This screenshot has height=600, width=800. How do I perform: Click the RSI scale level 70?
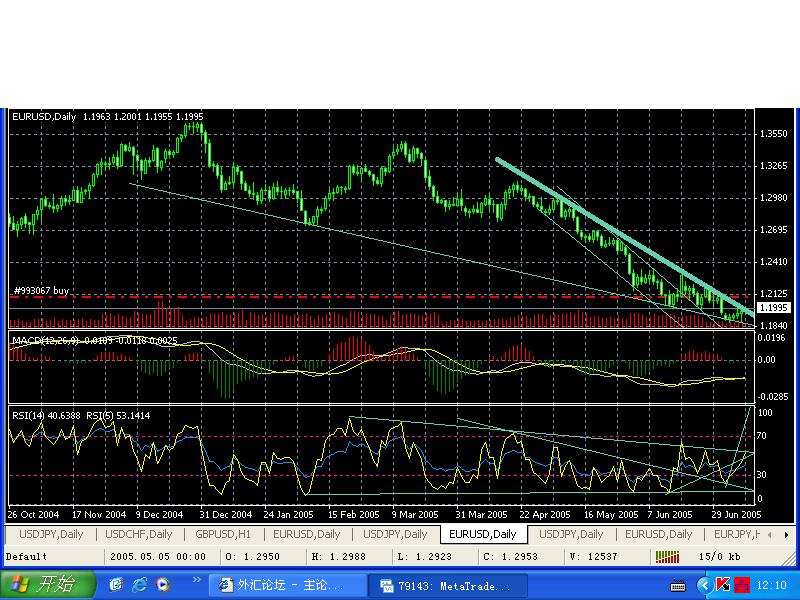762,436
